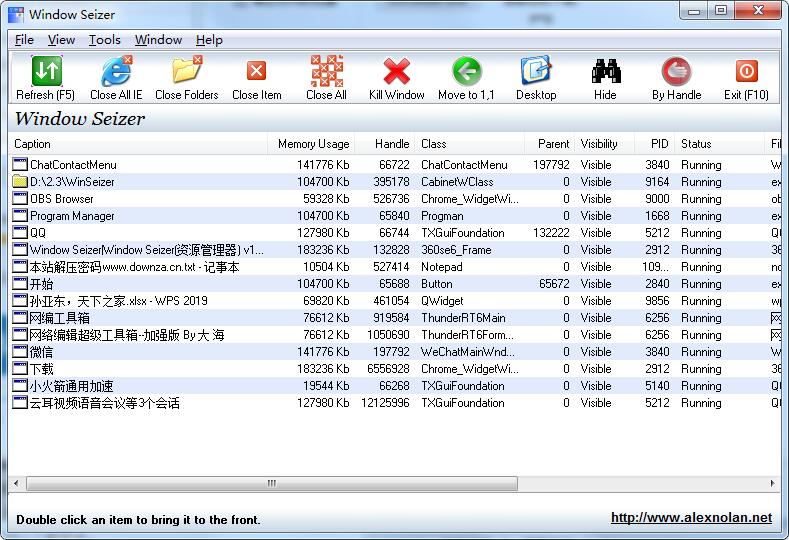Sort by the PID column header
This screenshot has width=789, height=540.
655,144
